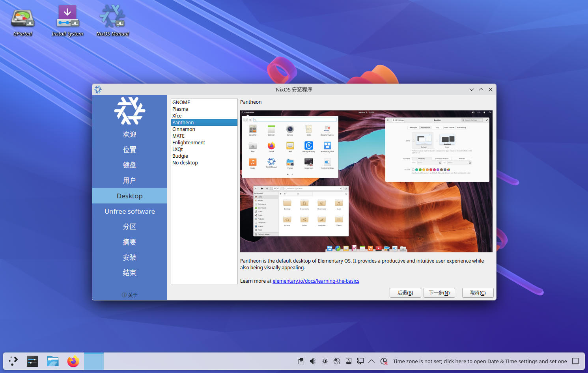Open the brightness control tray icon

(x=325, y=361)
